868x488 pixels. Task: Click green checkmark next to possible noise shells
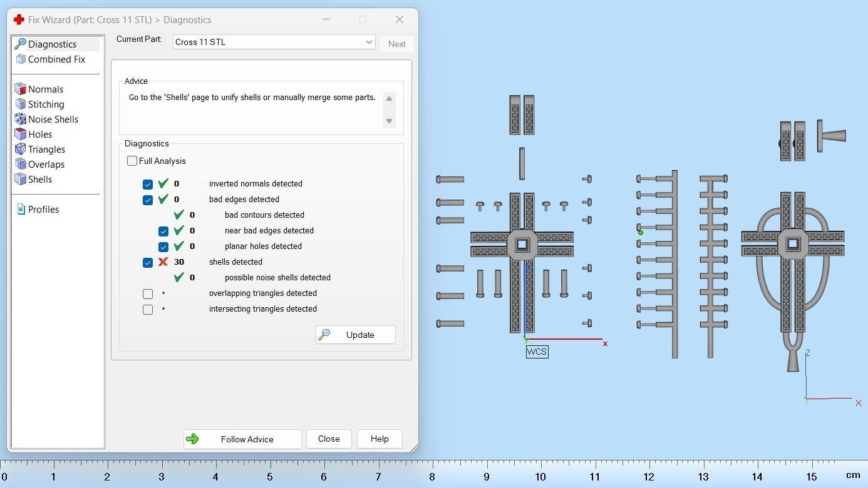coord(178,277)
